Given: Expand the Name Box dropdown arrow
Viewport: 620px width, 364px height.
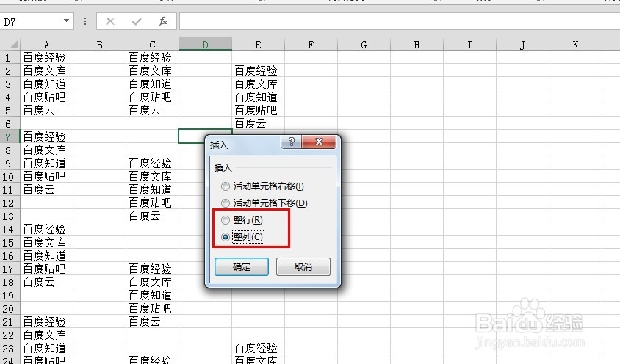Looking at the screenshot, I should click(x=66, y=21).
